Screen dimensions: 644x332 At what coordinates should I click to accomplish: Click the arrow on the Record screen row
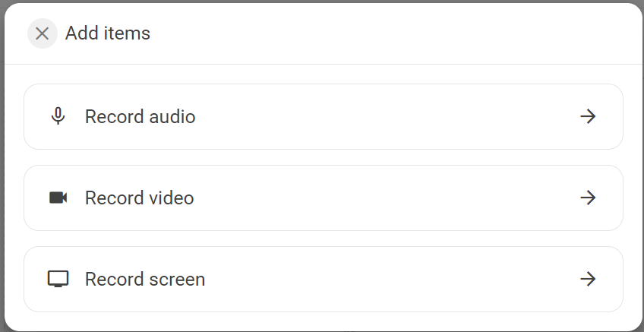tap(588, 279)
